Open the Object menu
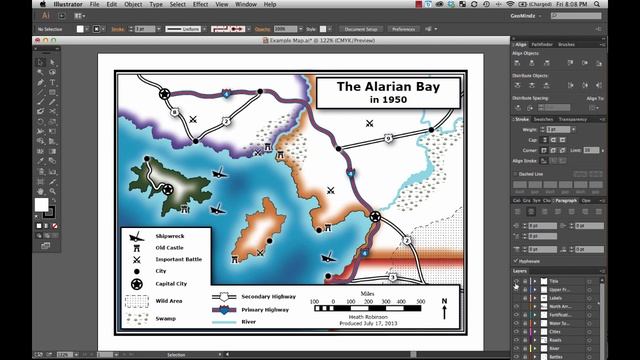The height and width of the screenshot is (360, 640). point(133,4)
